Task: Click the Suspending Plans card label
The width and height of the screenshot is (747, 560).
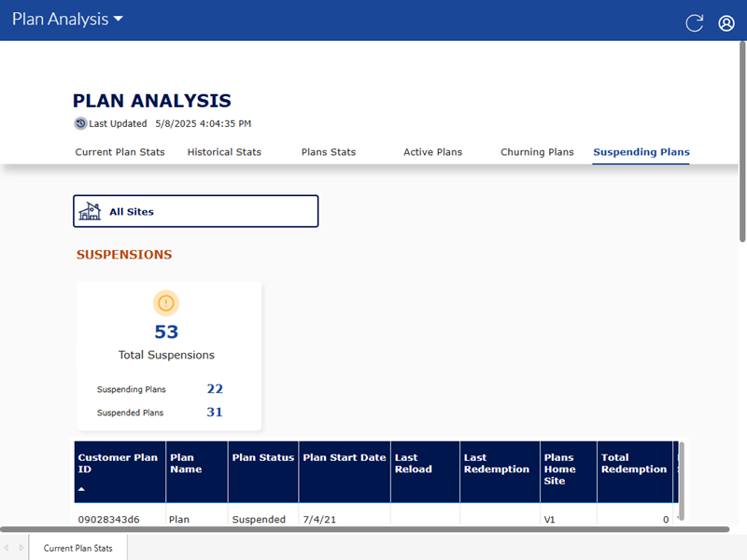Action: point(132,389)
